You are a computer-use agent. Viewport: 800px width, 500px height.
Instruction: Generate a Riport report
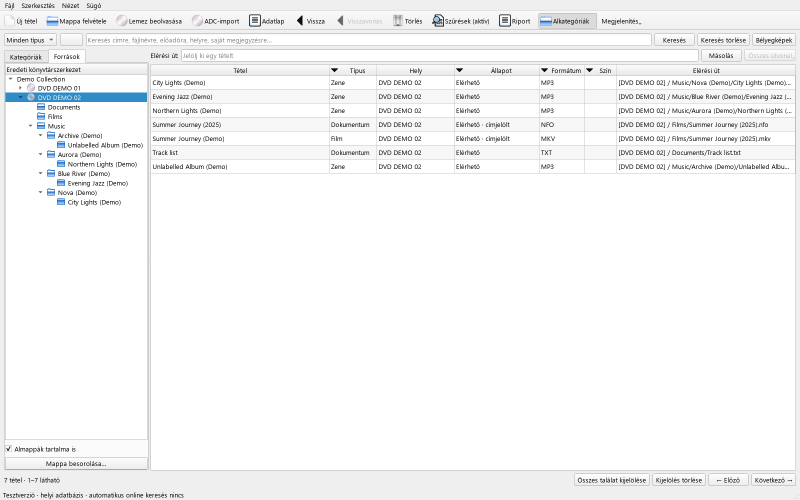[x=505, y=21]
